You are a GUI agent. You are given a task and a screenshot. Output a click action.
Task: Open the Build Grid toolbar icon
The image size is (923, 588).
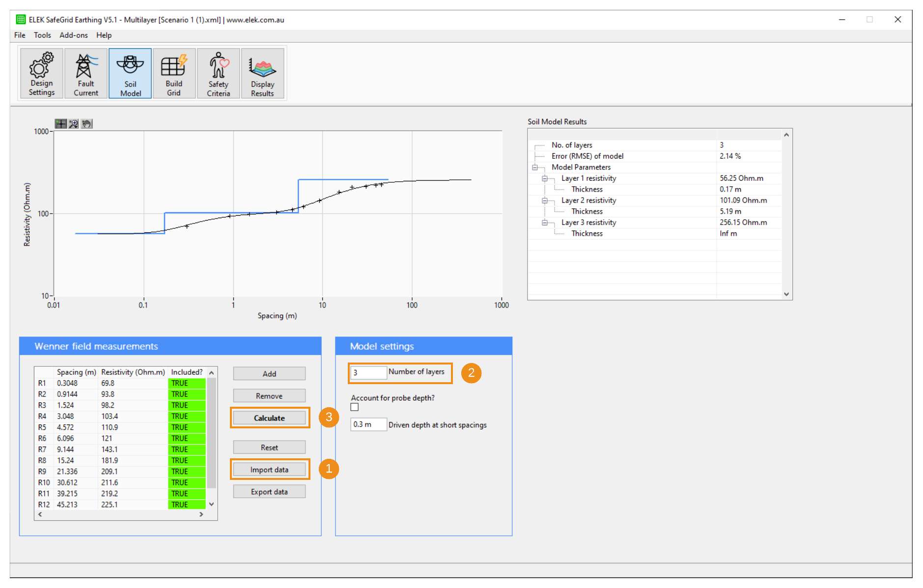pos(174,73)
